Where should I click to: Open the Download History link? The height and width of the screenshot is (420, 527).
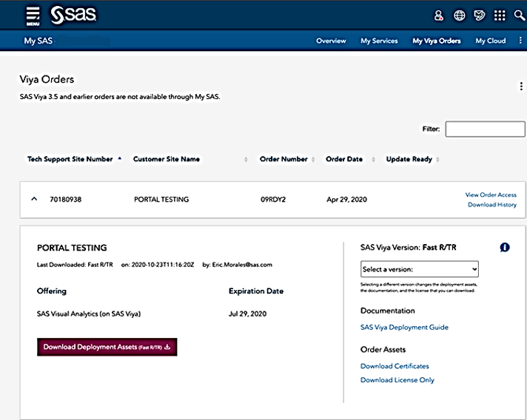click(x=492, y=205)
